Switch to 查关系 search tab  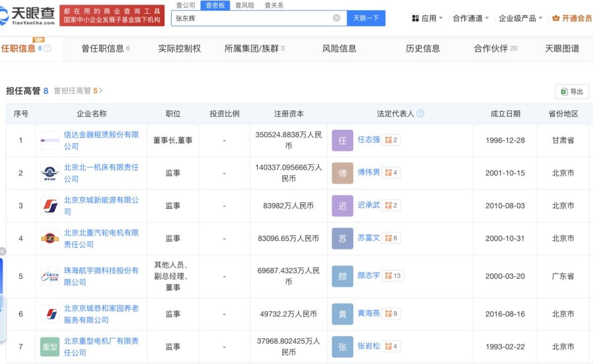274,5
